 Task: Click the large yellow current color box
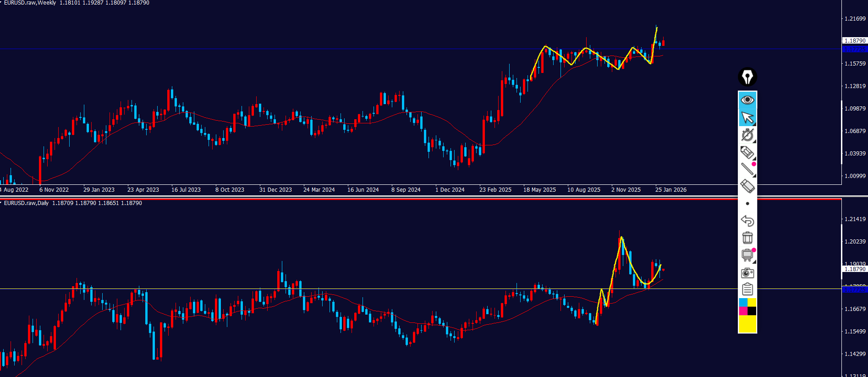[x=747, y=324]
